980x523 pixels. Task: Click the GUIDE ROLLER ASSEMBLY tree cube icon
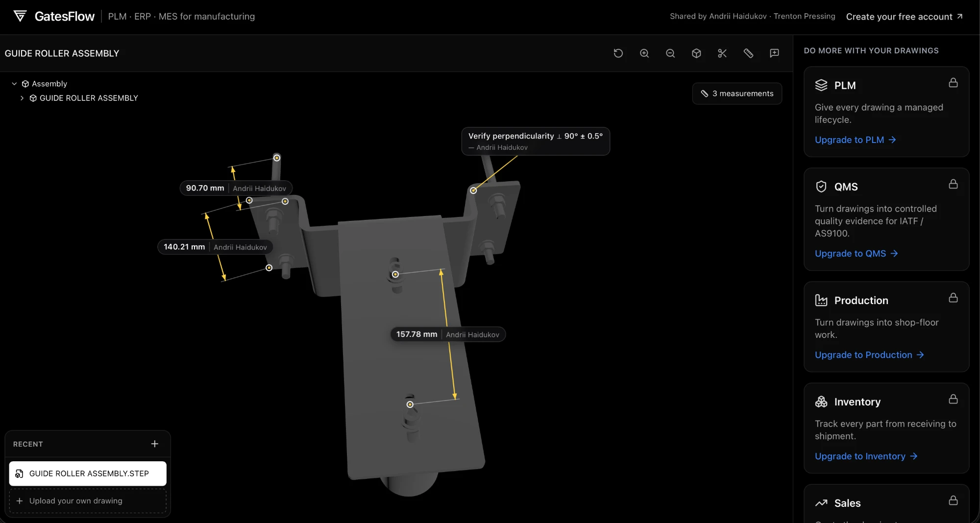coord(33,98)
